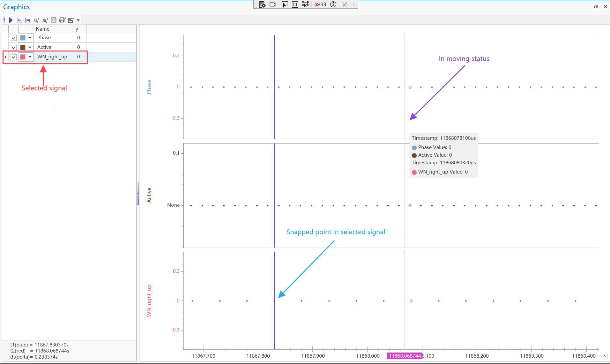This screenshot has width=610, height=364.
Task: Click the magenta 11868.068744 time cursor label
Action: pos(405,356)
